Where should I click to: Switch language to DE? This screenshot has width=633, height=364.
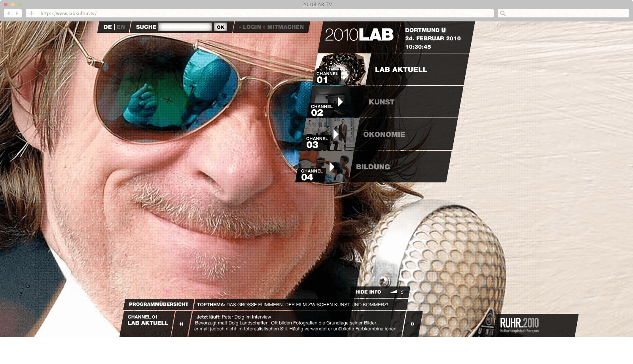(x=108, y=27)
